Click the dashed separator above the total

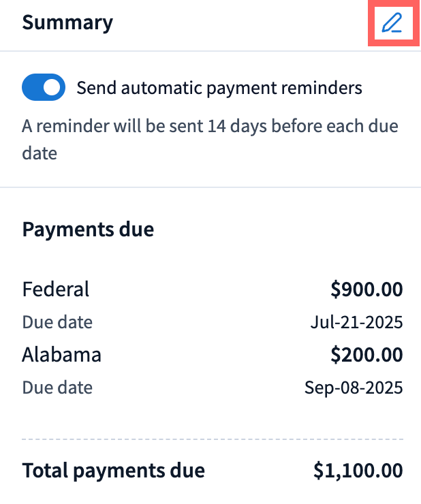(210, 439)
